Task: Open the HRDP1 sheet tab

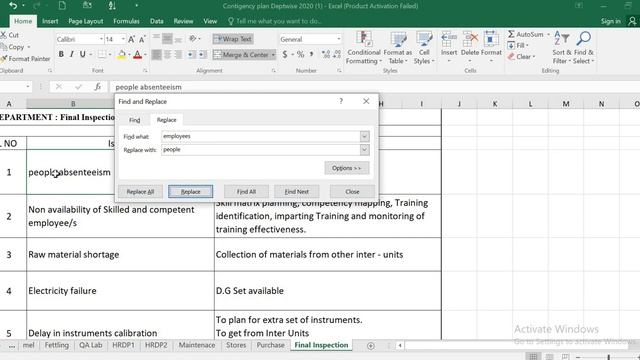Action: [x=123, y=345]
